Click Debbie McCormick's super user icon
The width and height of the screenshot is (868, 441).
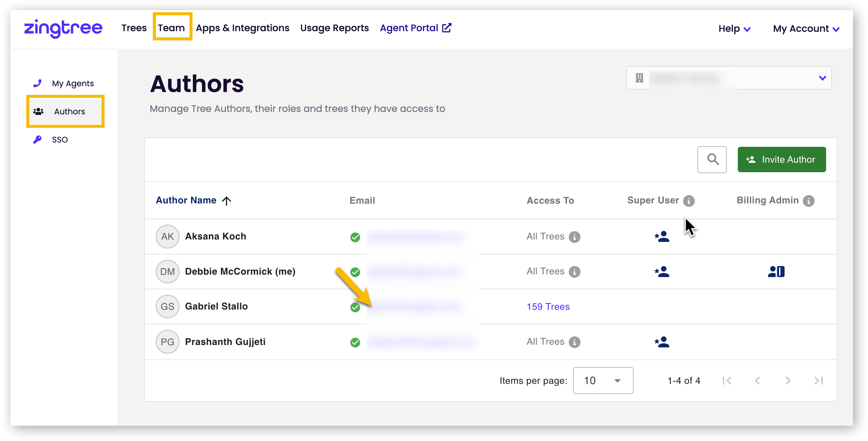[x=662, y=271]
